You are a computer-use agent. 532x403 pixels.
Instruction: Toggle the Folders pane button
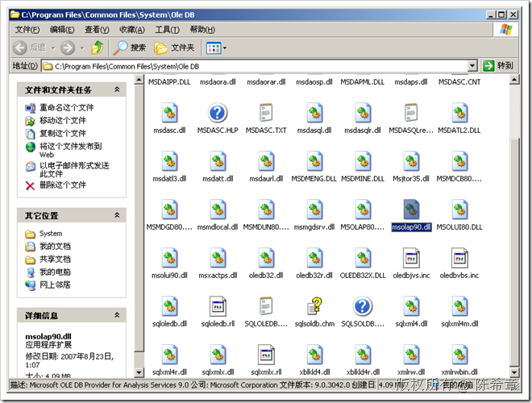[174, 48]
